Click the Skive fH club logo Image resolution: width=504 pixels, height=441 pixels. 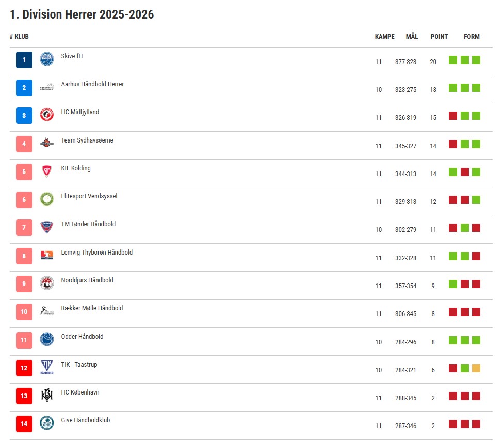(x=47, y=59)
